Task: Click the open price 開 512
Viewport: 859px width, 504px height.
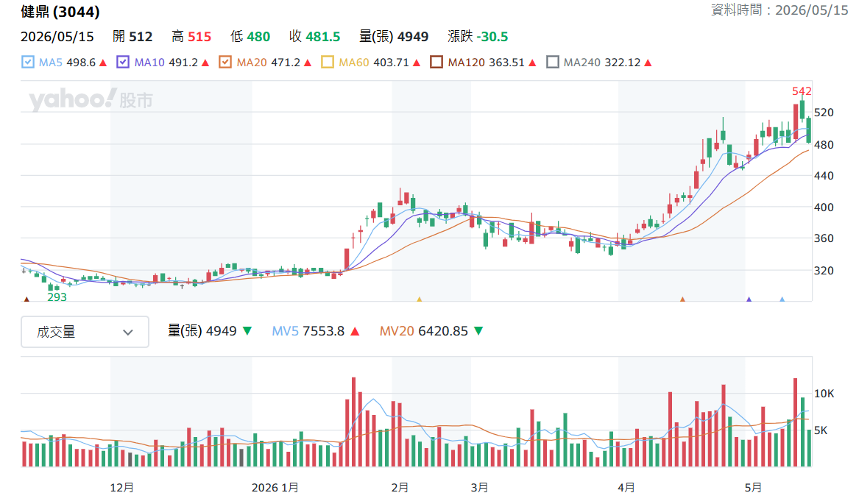Action: 132,37
